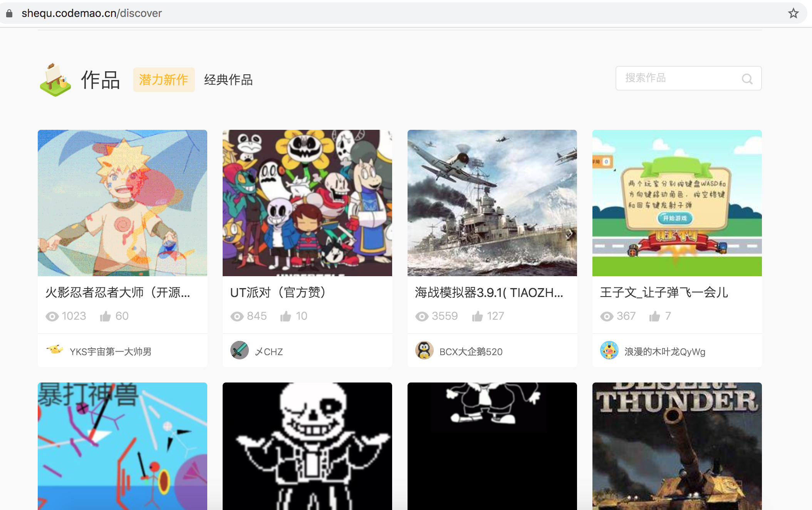Open the black thumbnail with white feet
Image resolution: width=812 pixels, height=510 pixels.
(492, 446)
